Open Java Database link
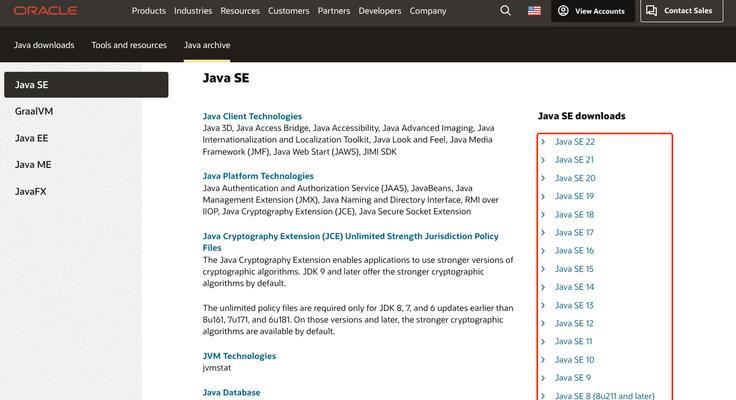 pos(231,392)
